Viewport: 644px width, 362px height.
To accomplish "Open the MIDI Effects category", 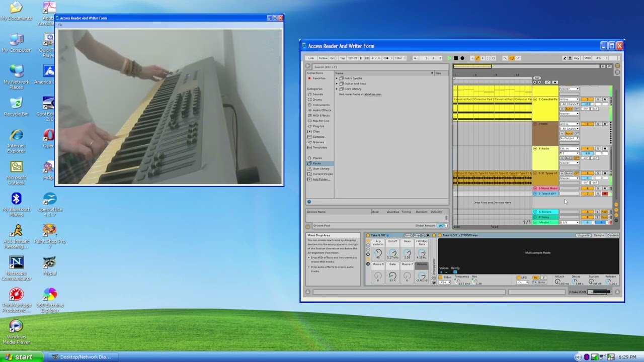I will 319,116.
